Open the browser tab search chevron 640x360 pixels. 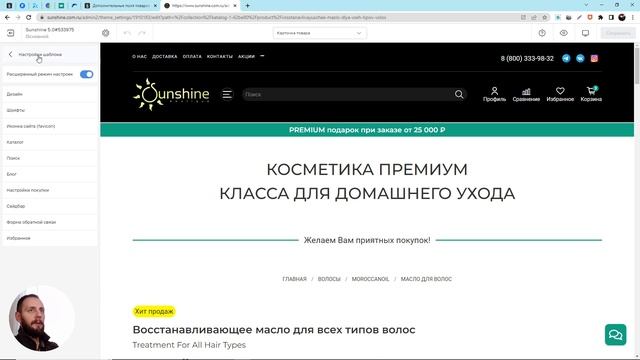point(586,5)
